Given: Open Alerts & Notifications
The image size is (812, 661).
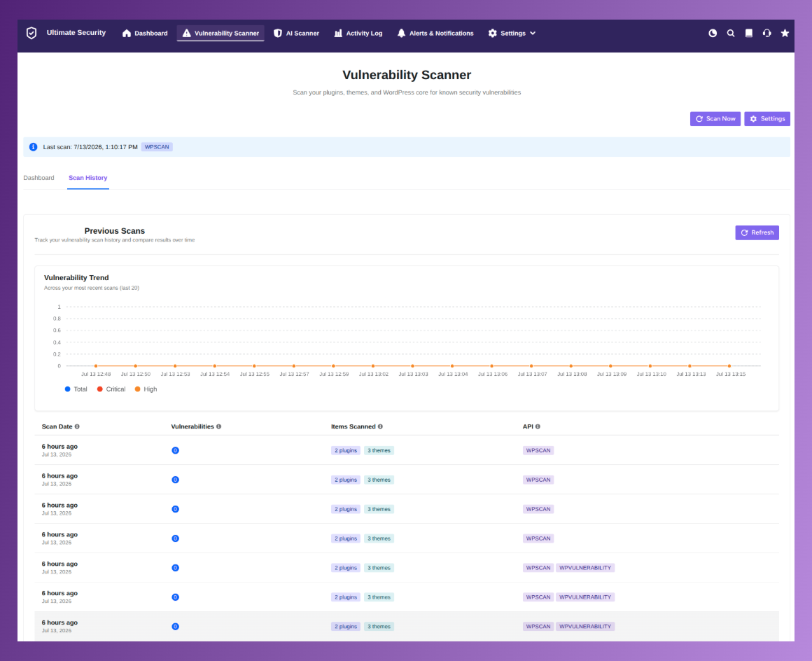Looking at the screenshot, I should click(x=435, y=33).
